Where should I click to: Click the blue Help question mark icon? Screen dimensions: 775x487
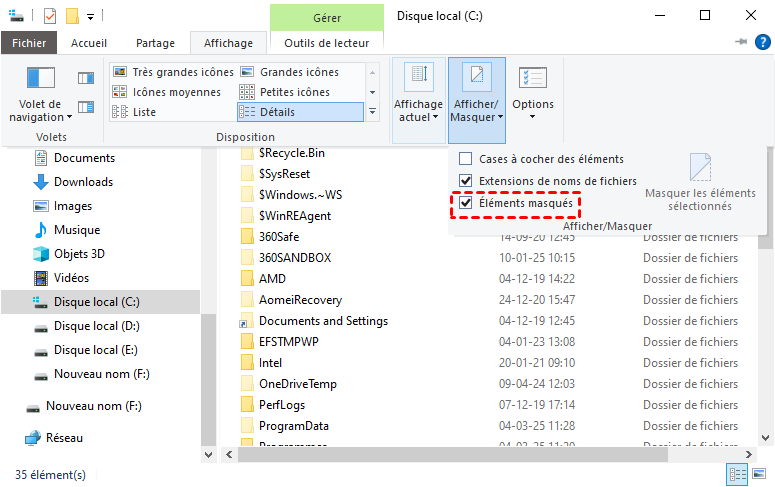[x=763, y=42]
